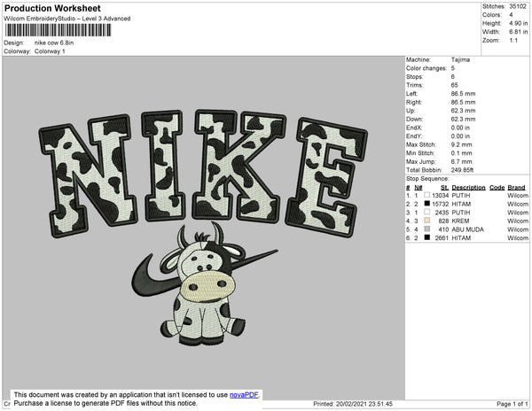The width and height of the screenshot is (532, 411).
Task: Select the 'Colorway 1' value
Action: point(50,51)
